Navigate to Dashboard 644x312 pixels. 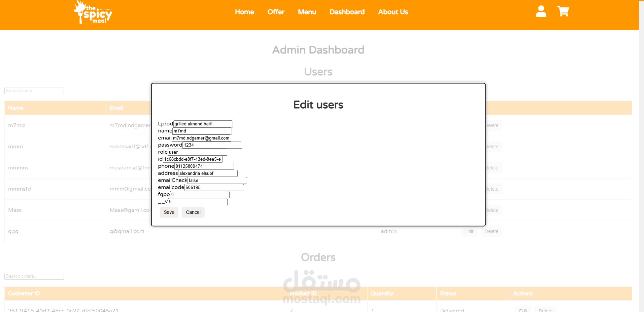347,12
